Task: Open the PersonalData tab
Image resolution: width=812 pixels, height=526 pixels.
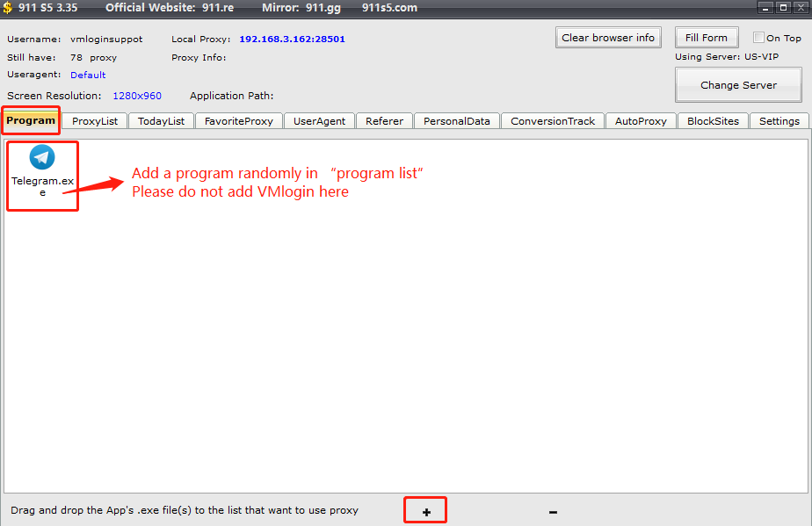Action: pyautogui.click(x=456, y=121)
